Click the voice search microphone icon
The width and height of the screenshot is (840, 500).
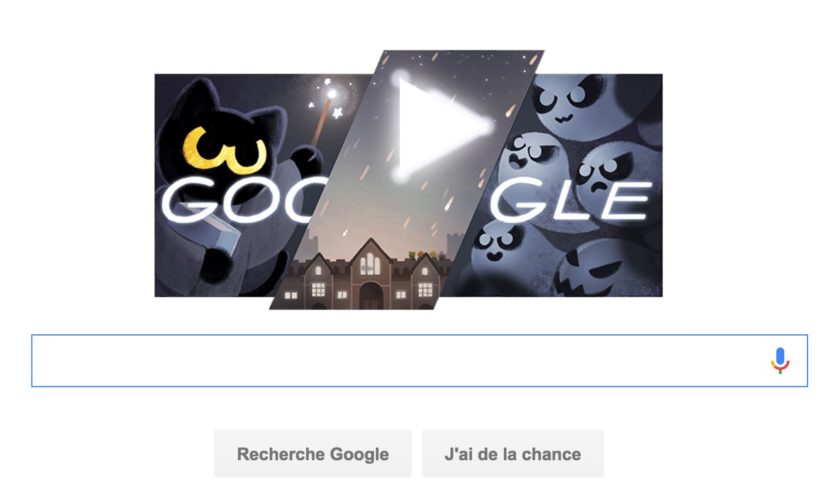[x=780, y=360]
